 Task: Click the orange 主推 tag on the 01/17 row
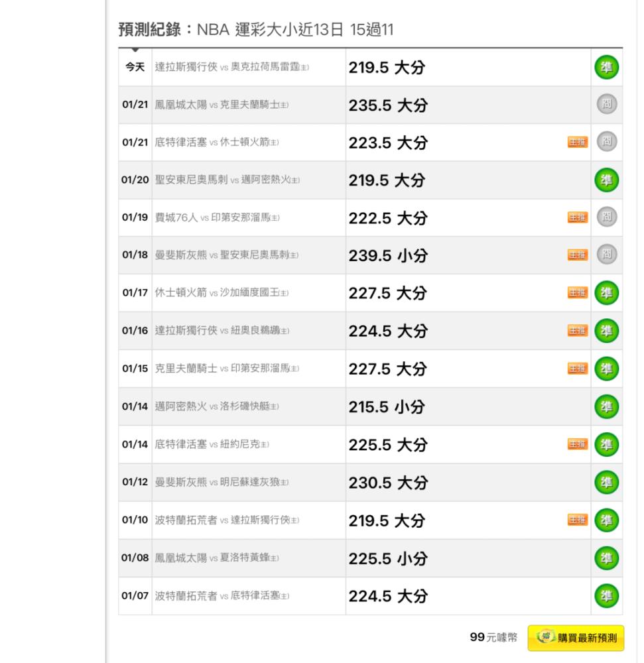[x=578, y=292]
